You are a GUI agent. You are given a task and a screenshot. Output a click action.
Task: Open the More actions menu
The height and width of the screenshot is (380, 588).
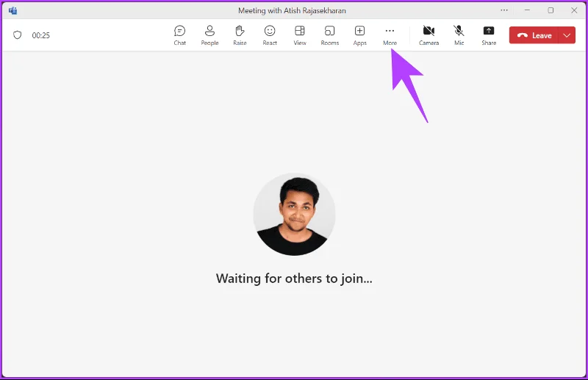390,35
